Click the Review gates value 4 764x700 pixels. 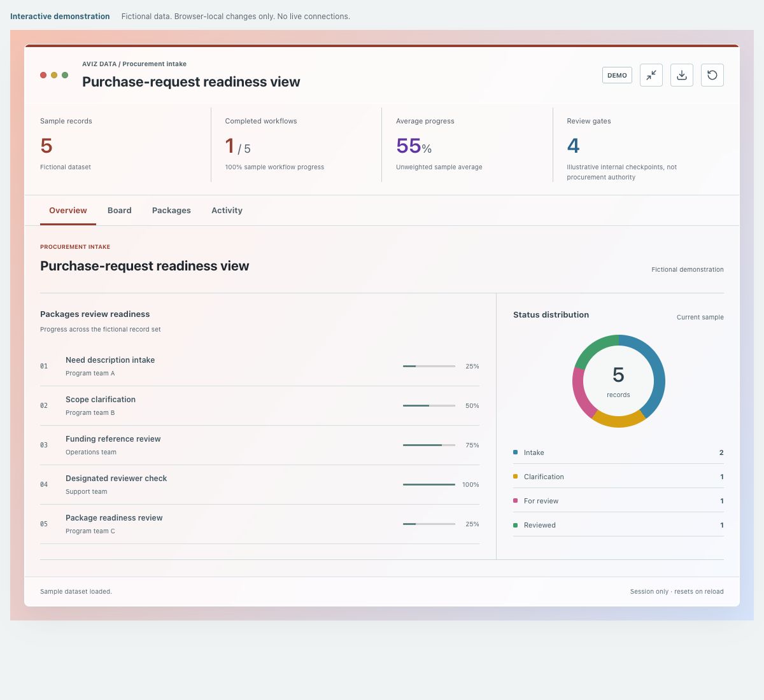(x=573, y=146)
